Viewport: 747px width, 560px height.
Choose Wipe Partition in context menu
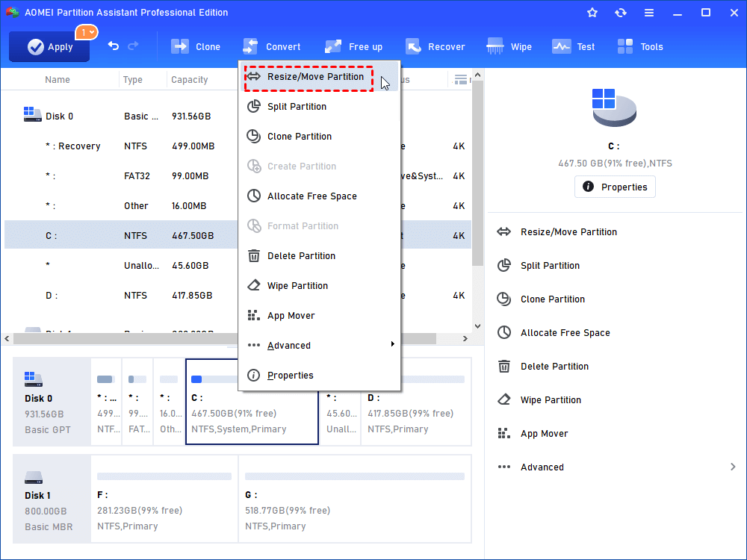click(x=319, y=286)
